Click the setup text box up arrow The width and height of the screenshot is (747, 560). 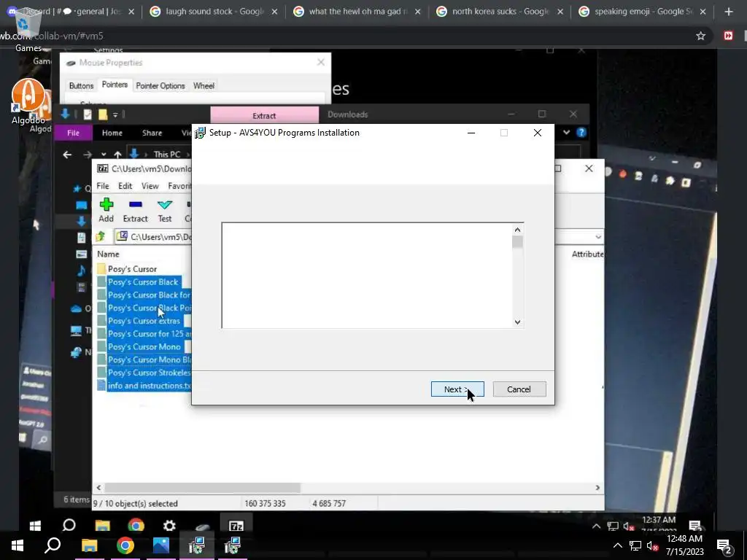coord(517,230)
